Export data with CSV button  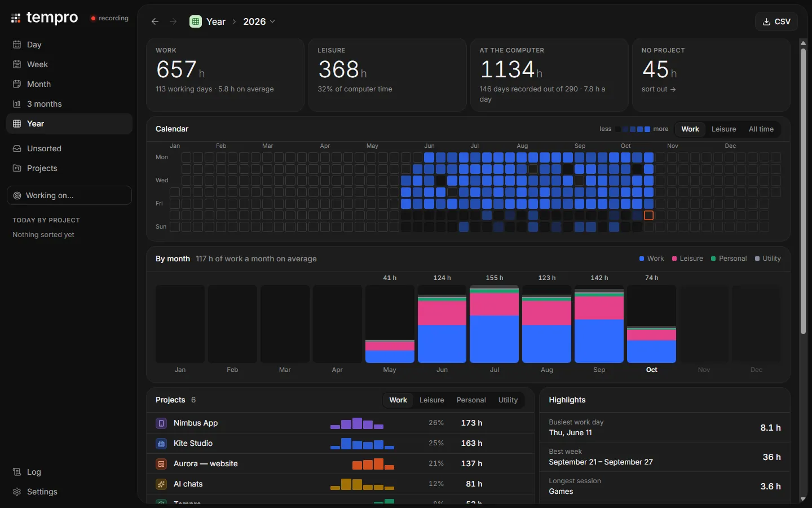tap(776, 21)
